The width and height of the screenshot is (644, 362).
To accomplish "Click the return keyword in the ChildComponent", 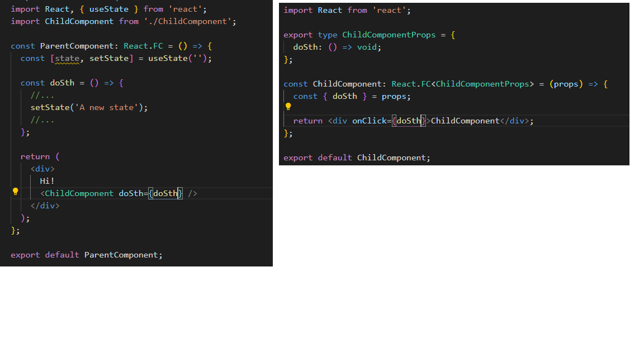I will (x=307, y=121).
